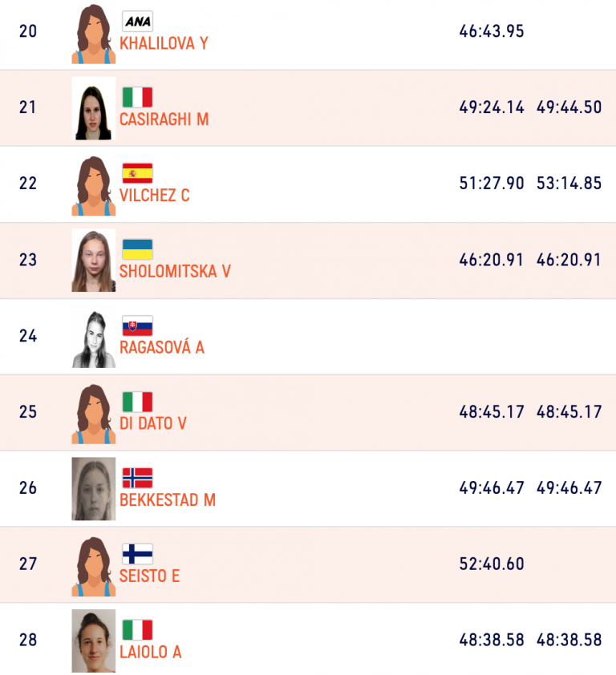The width and height of the screenshot is (616, 675).
Task: Click Italian flag above Di Dato V
Action: click(x=137, y=402)
